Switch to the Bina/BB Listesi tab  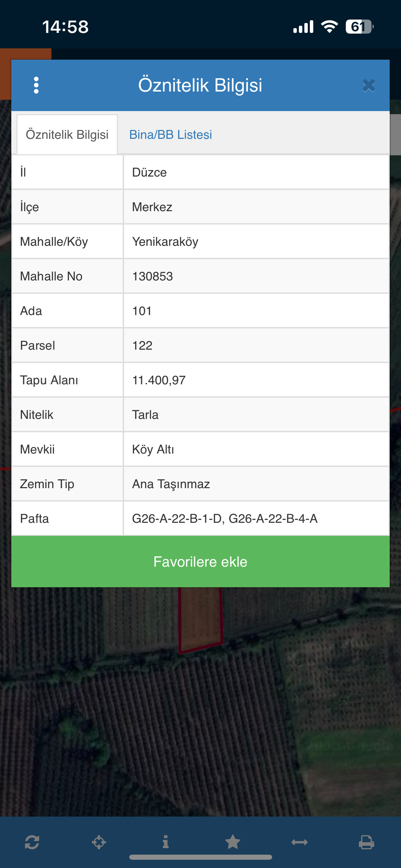[170, 135]
